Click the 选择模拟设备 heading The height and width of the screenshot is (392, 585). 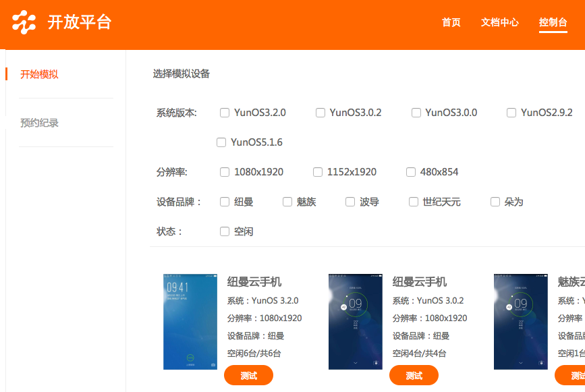[182, 74]
